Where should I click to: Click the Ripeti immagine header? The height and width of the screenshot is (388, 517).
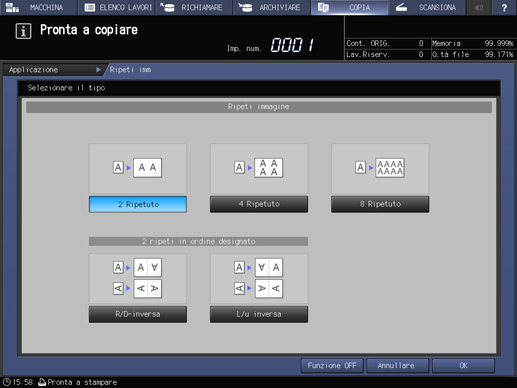259,107
